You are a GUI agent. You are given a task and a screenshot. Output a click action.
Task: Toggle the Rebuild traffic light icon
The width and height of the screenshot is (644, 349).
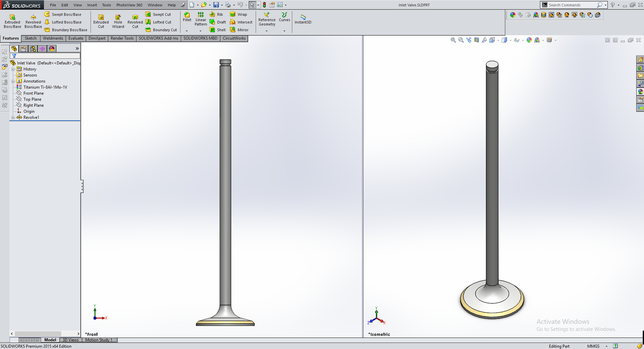tap(264, 5)
